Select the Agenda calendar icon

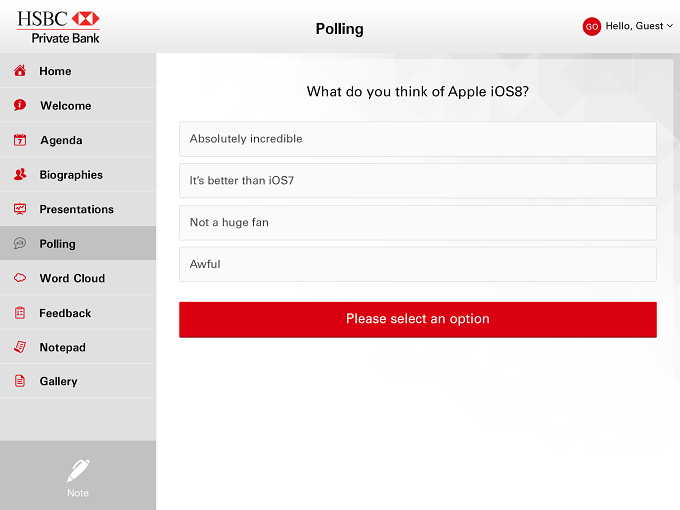coord(20,140)
